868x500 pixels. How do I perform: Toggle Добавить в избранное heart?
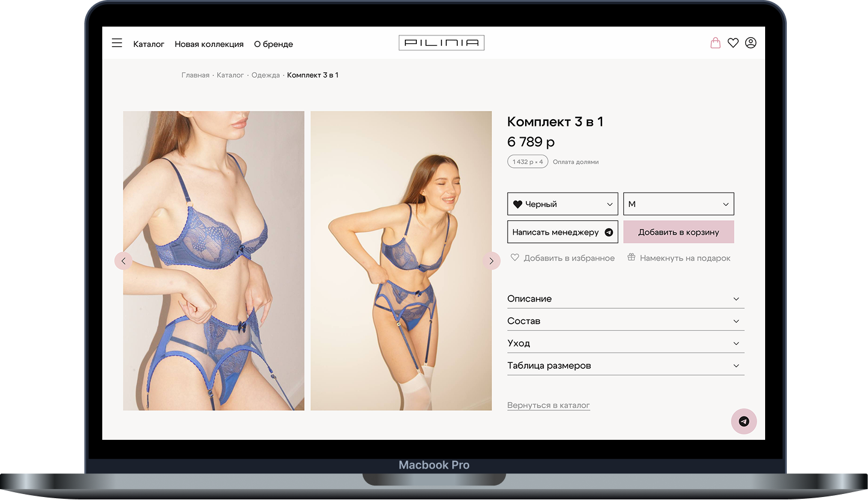click(562, 258)
